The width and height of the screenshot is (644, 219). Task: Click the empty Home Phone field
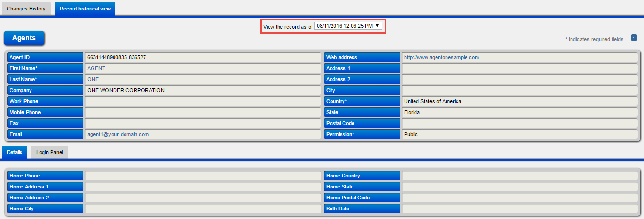coord(202,176)
